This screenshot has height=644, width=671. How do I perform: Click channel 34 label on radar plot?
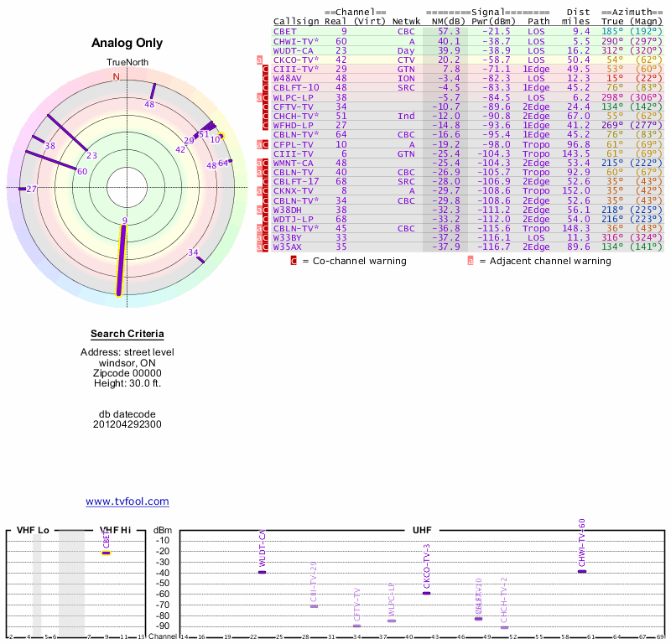coord(193,252)
